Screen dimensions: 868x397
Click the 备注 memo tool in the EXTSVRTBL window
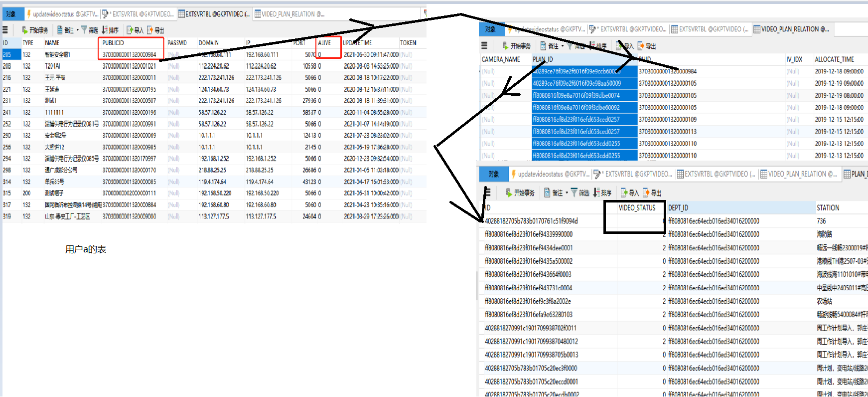[x=65, y=30]
